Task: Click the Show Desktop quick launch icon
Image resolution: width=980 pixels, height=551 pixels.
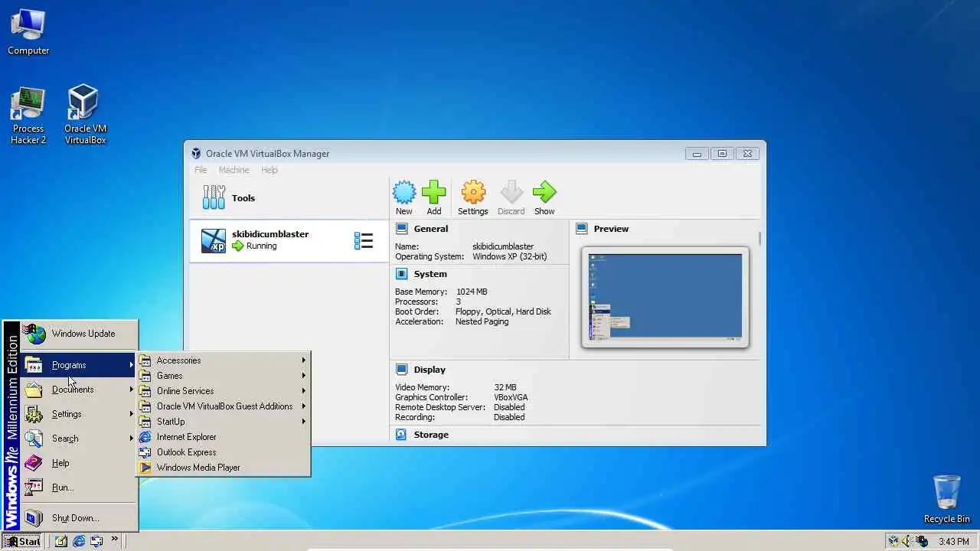Action: pyautogui.click(x=60, y=541)
